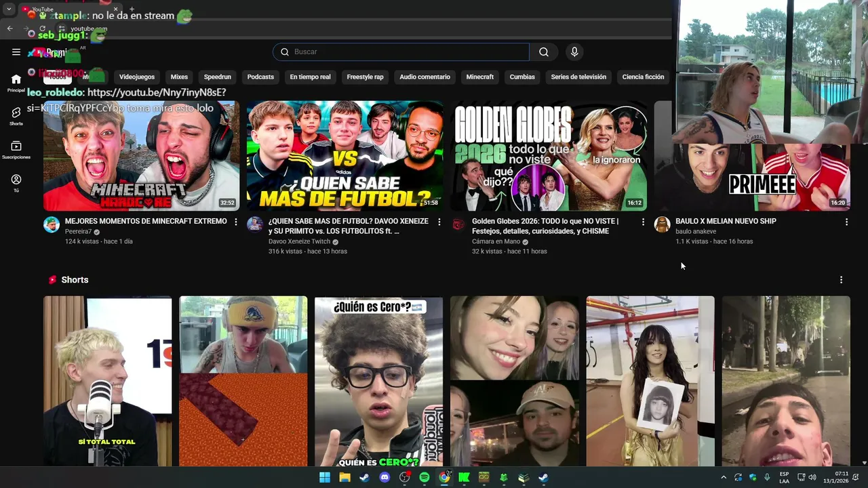
Task: Visit the Peereira7 channel link
Action: tap(78, 232)
